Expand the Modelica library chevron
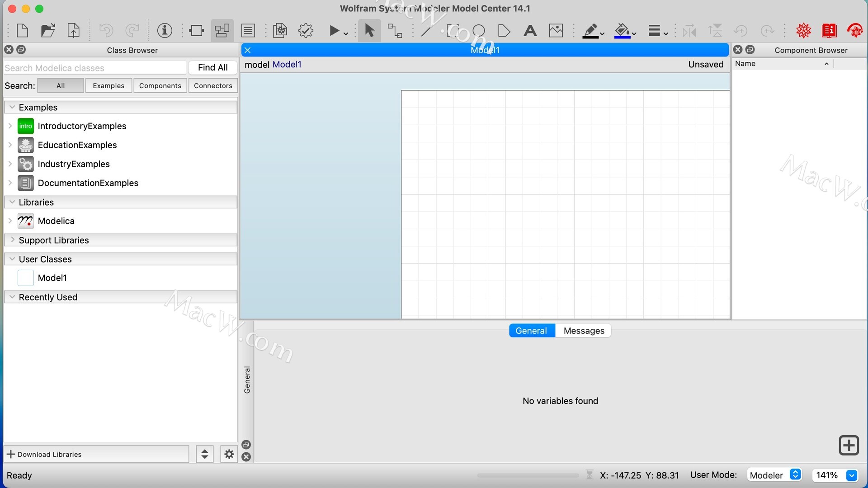 (10, 221)
